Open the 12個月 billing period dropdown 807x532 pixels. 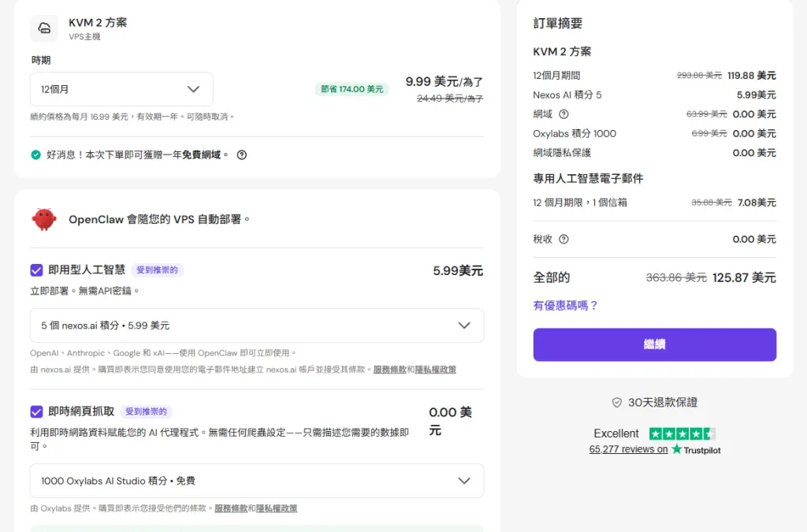[x=121, y=90]
